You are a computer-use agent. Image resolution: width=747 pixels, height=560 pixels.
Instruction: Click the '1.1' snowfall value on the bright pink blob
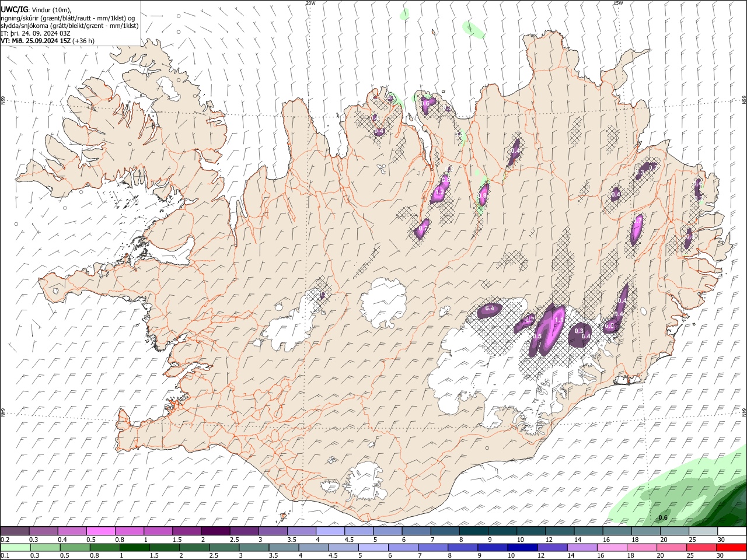click(558, 320)
